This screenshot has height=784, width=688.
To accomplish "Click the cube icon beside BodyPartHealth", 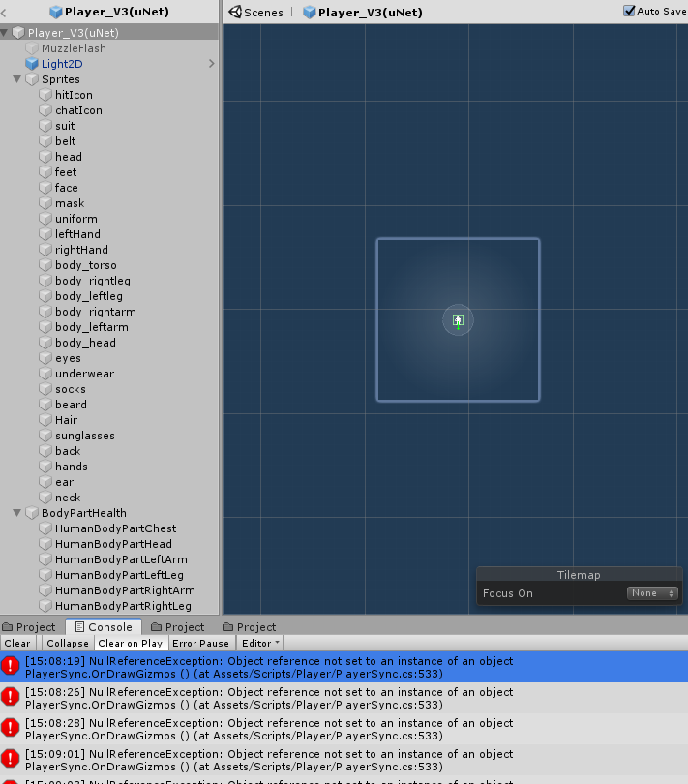I will pyautogui.click(x=32, y=514).
